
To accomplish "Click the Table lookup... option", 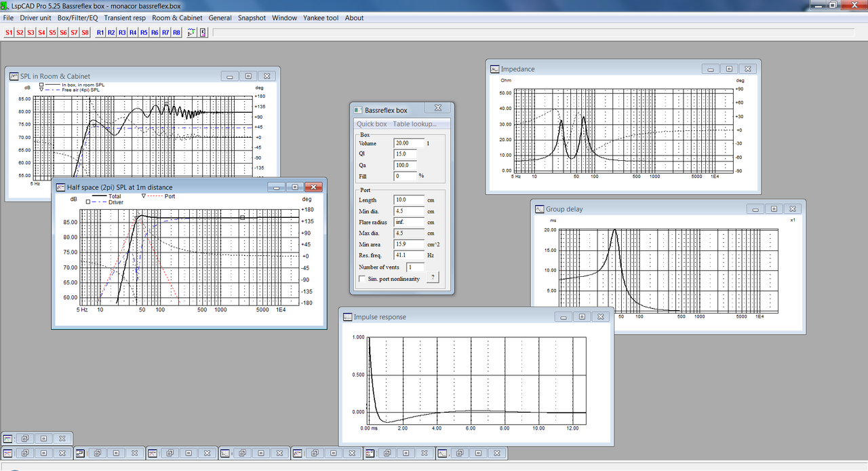I will [415, 124].
